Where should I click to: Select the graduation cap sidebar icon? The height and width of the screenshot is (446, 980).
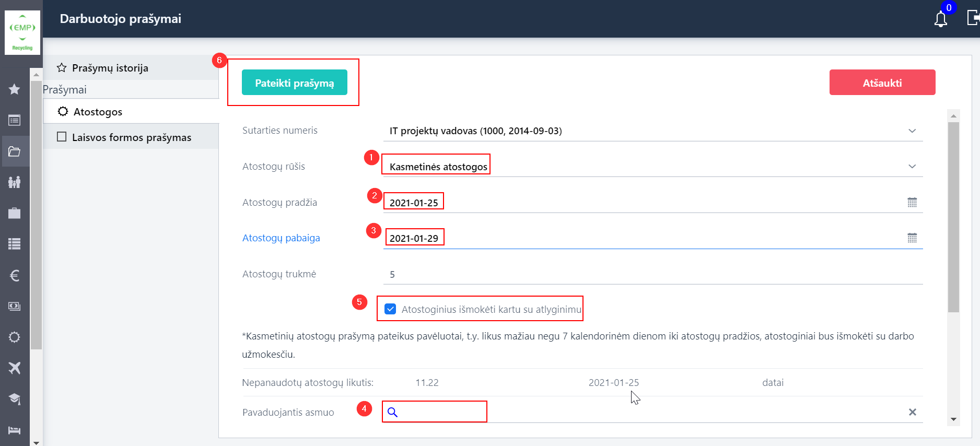(15, 399)
